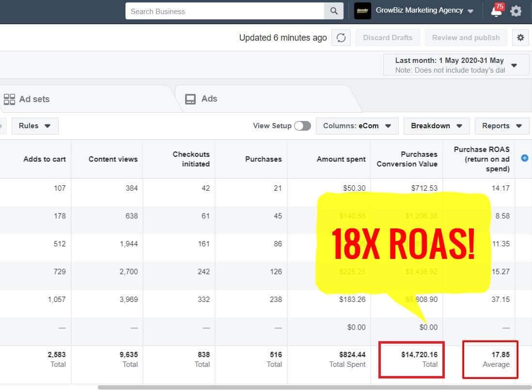Expand the Rules dropdown

click(x=35, y=126)
